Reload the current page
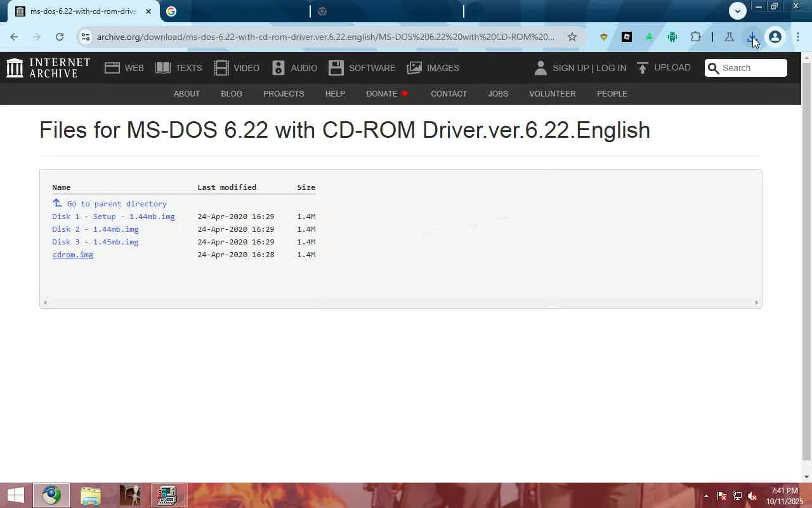Image resolution: width=812 pixels, height=508 pixels. pyautogui.click(x=60, y=37)
